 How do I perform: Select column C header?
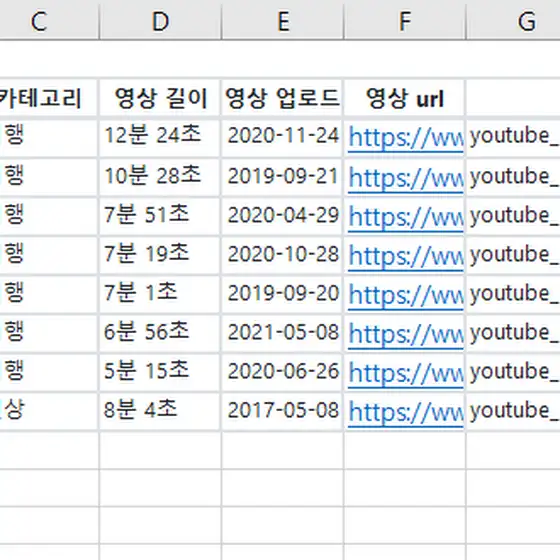point(49,21)
